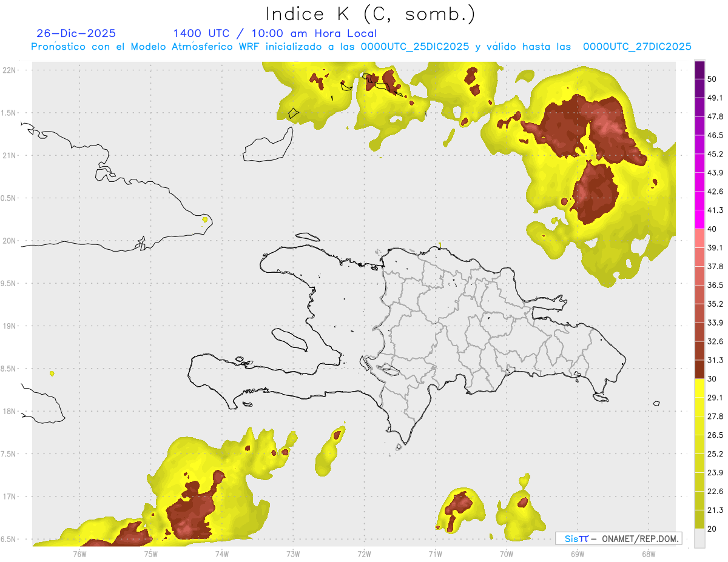Image resolution: width=728 pixels, height=562 pixels.
Task: Click the colorbar value "20"
Action: pyautogui.click(x=713, y=529)
